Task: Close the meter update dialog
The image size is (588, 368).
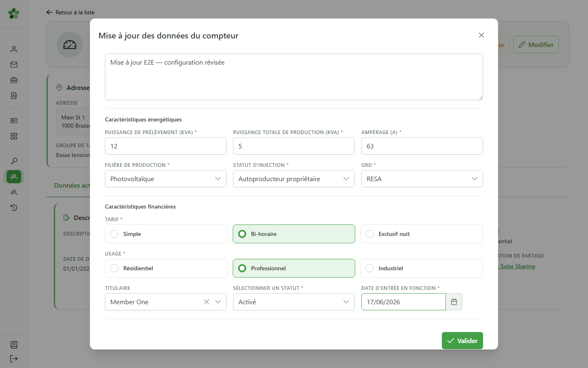Action: pos(481,35)
